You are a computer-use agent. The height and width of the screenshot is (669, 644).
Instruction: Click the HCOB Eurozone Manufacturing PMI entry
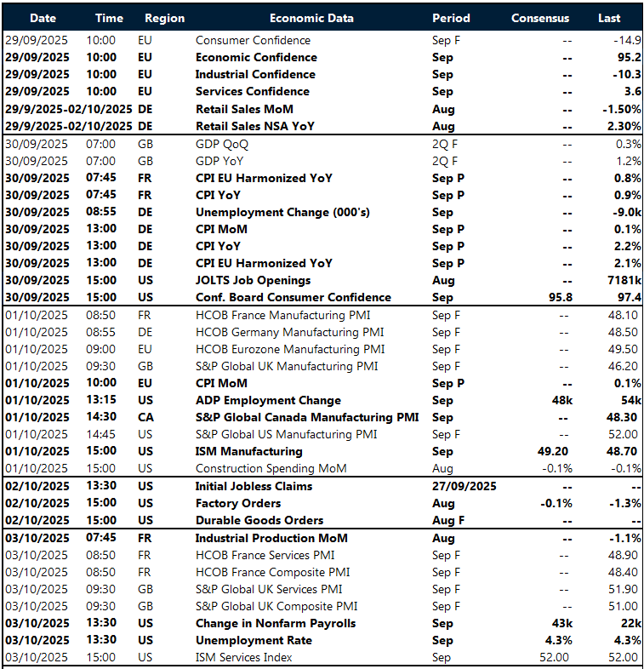(x=289, y=349)
